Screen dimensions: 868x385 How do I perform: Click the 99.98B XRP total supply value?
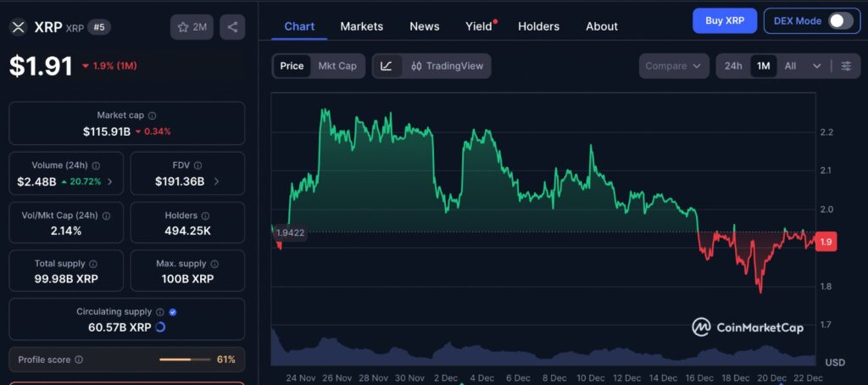tap(66, 279)
